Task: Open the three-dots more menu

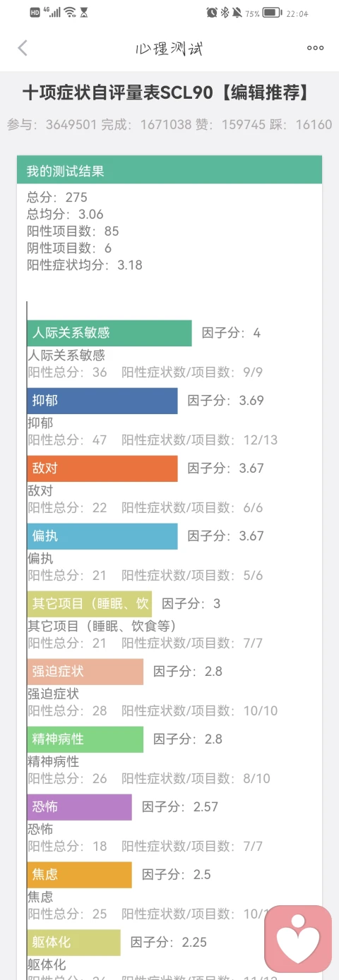Action: pyautogui.click(x=315, y=48)
